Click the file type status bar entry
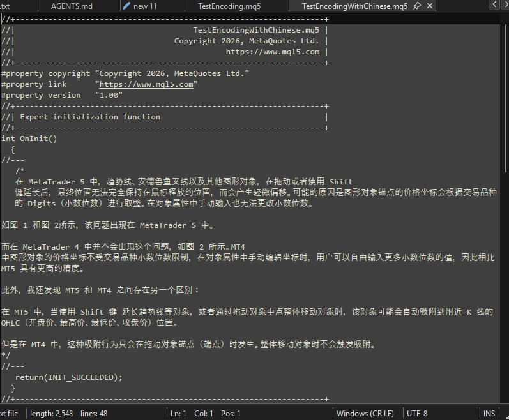 click(x=9, y=414)
